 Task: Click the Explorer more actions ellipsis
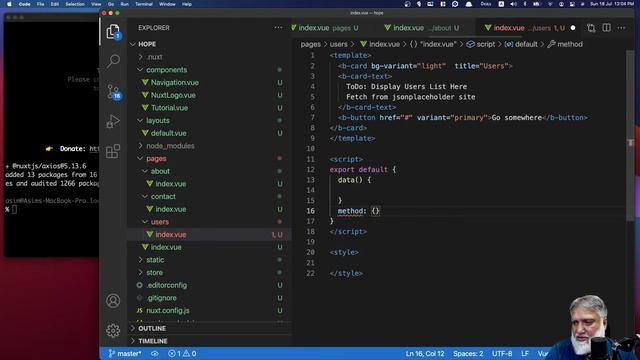278,28
